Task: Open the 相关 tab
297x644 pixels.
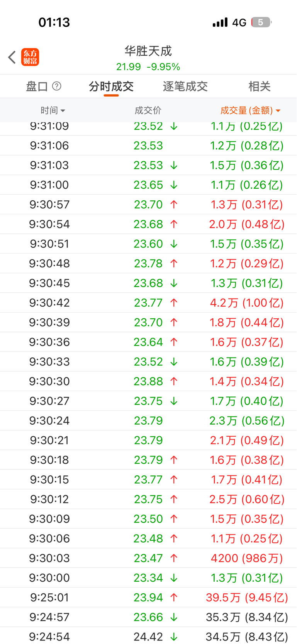Action: [259, 86]
